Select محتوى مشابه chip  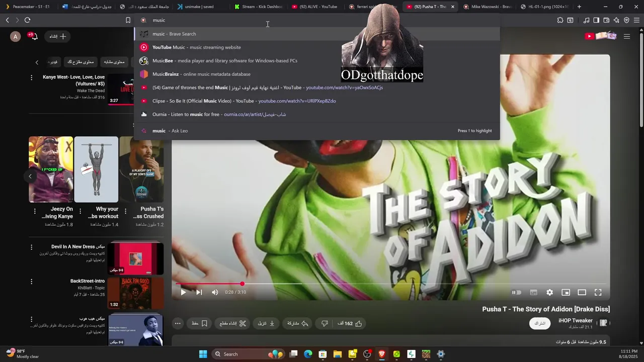(114, 62)
